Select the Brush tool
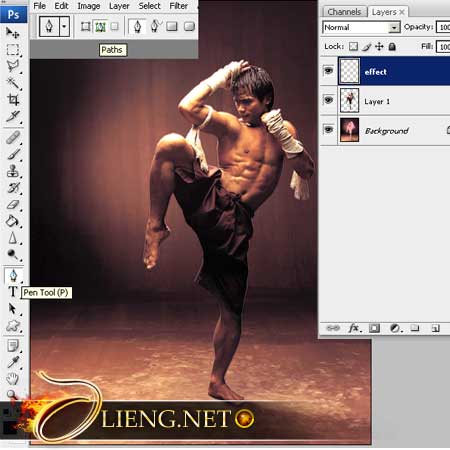 pyautogui.click(x=13, y=154)
